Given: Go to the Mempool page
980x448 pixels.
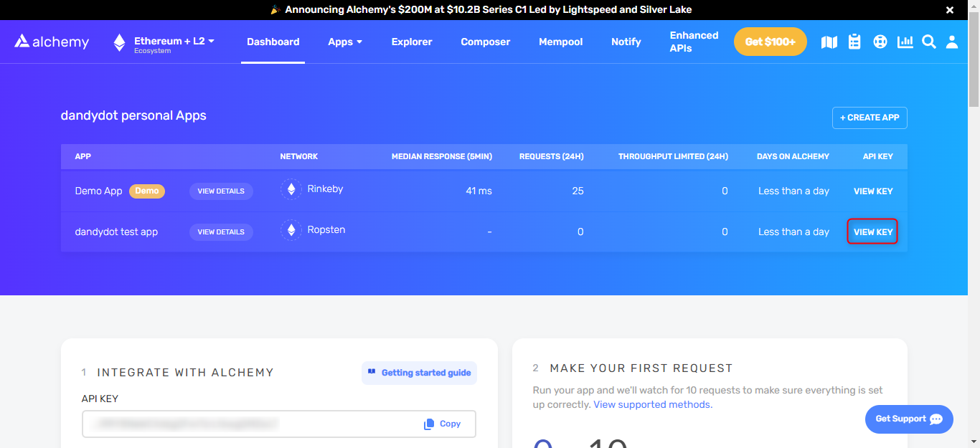Looking at the screenshot, I should point(561,42).
